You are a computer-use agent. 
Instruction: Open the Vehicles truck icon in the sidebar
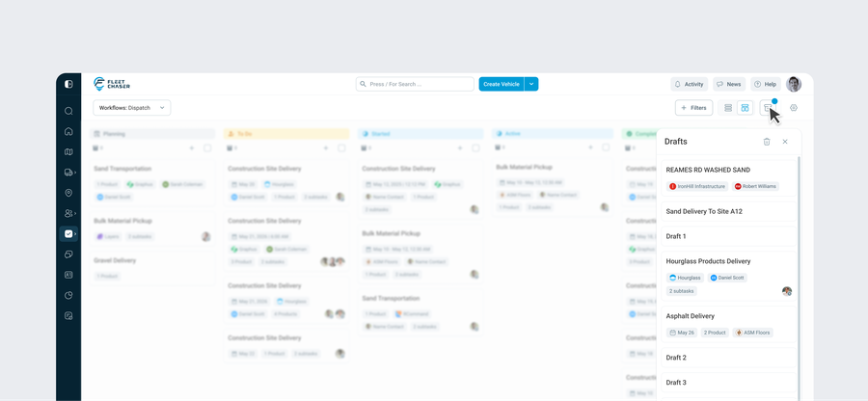click(x=68, y=173)
